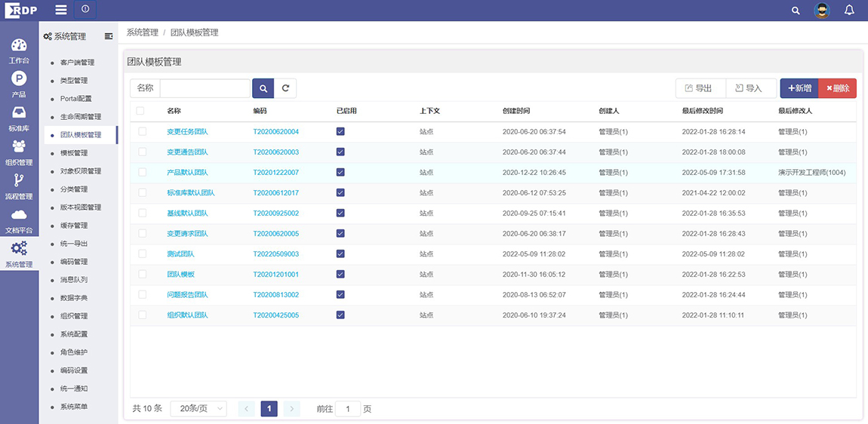Go to previous page arrow
The width and height of the screenshot is (868, 424).
tap(246, 409)
